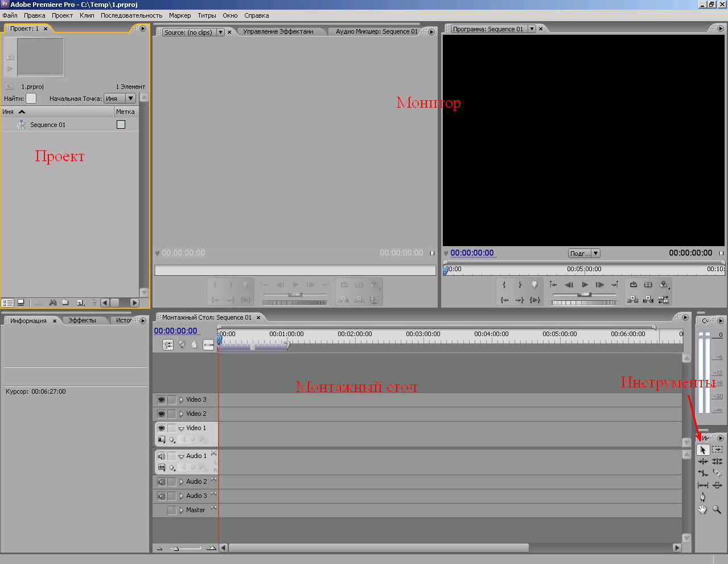Click the Найти search field
Viewport: 728px width, 564px height.
[31, 98]
